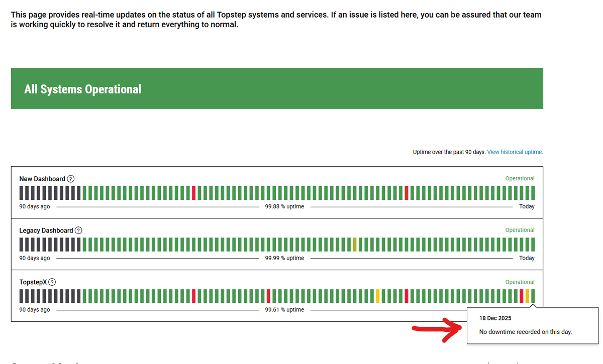The width and height of the screenshot is (603, 364).
Task: Click the 99.88 % uptime value
Action: point(284,206)
